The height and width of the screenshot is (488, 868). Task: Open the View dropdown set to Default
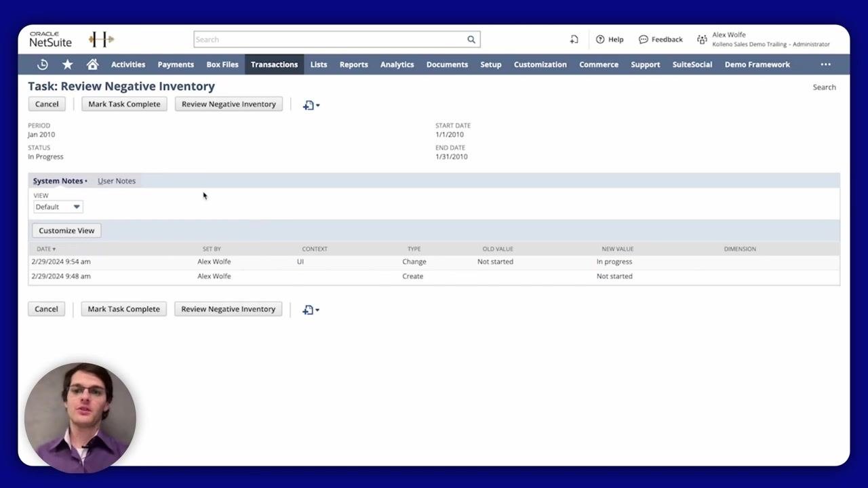[58, 207]
